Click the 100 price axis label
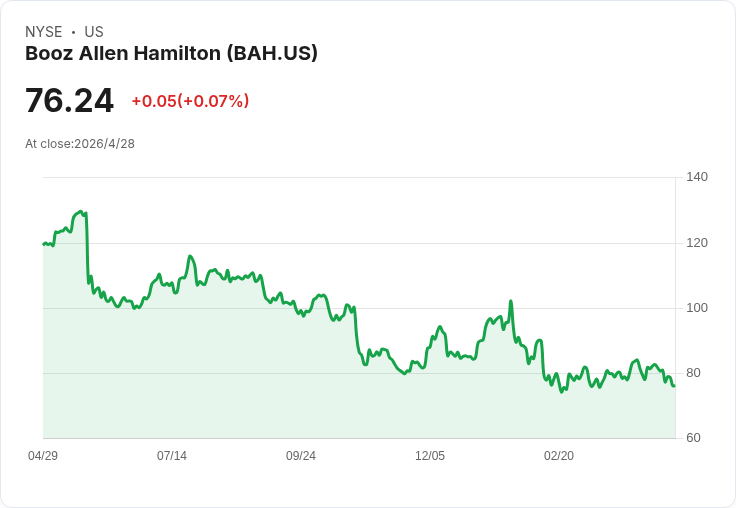 point(697,308)
